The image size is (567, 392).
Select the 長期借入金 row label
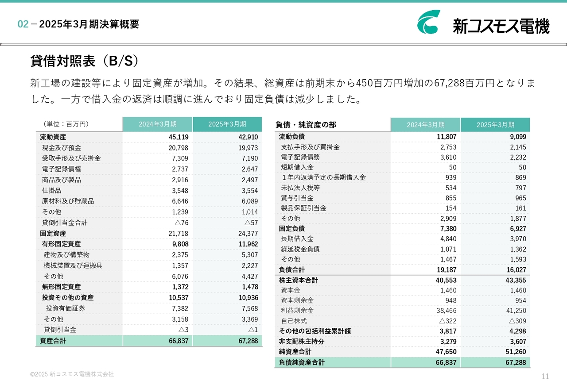[x=297, y=239]
